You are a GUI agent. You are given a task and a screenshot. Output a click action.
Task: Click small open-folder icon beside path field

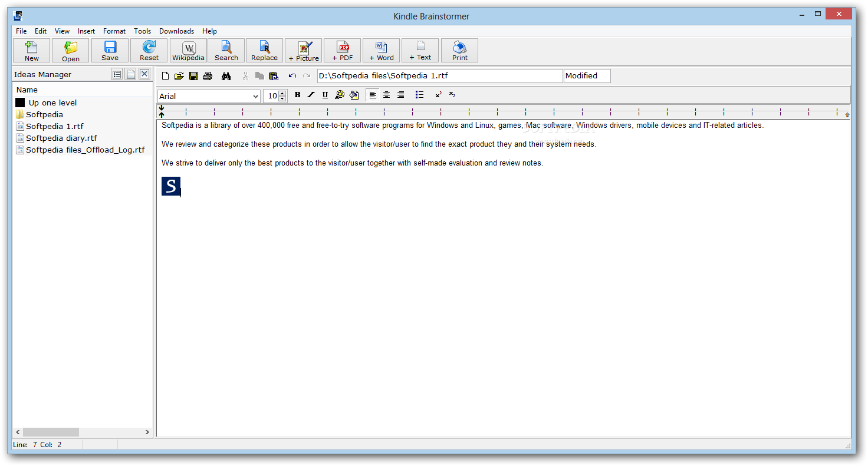(x=179, y=76)
